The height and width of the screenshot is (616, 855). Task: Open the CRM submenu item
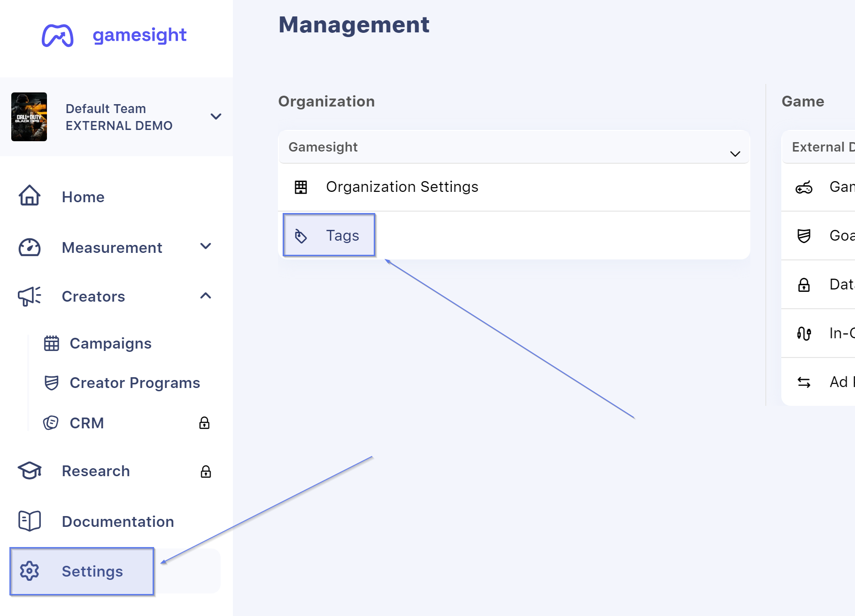pos(87,423)
